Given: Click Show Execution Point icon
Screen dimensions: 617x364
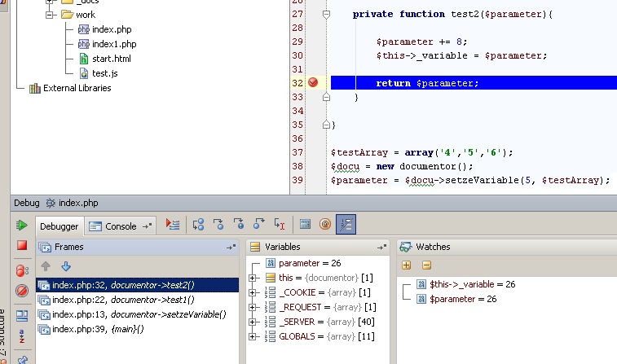Looking at the screenshot, I should point(173,225).
